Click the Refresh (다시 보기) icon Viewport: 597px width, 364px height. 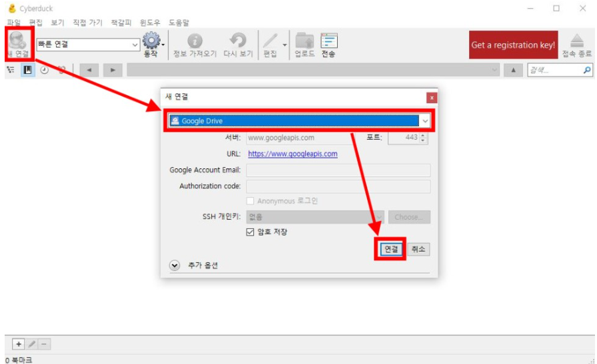tap(238, 45)
